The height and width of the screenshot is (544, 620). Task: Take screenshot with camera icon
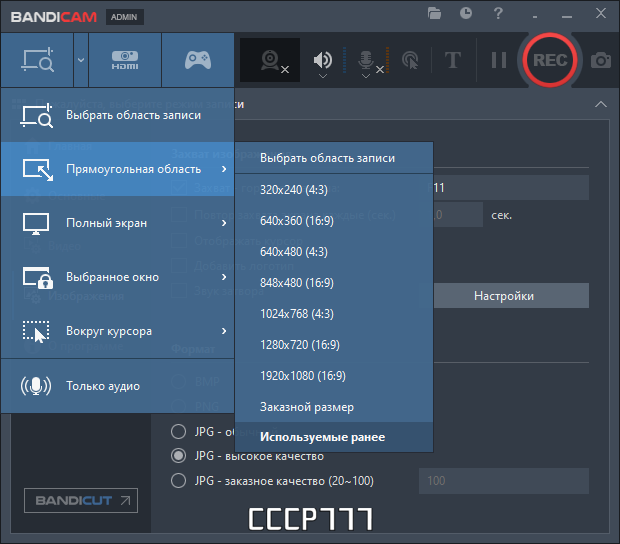pos(601,60)
